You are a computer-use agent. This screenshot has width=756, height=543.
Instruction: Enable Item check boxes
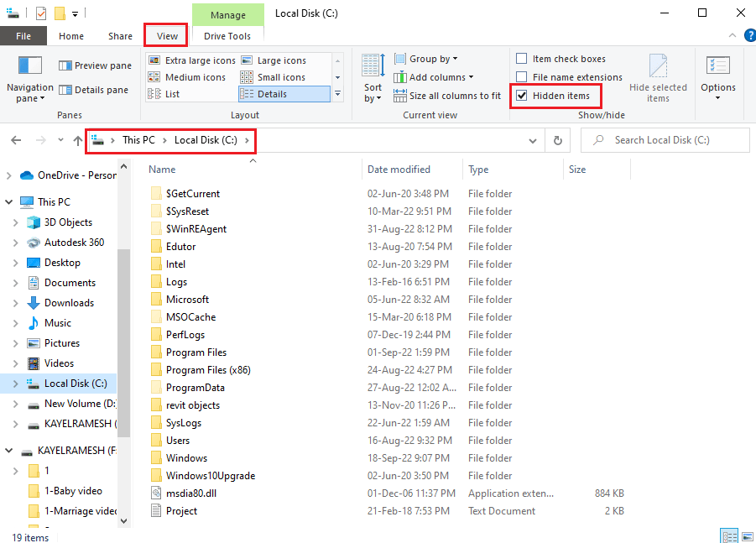tap(560, 59)
